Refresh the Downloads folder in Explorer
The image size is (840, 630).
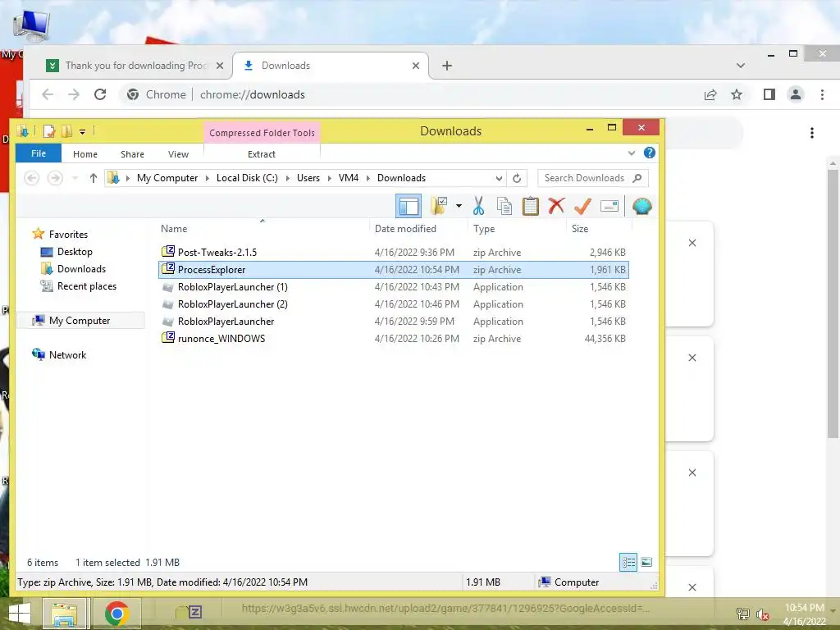[517, 178]
